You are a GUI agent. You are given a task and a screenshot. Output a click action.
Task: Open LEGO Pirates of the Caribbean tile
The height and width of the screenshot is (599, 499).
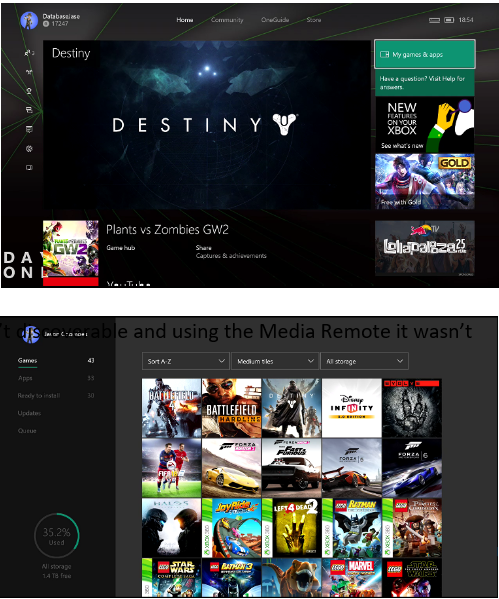[412, 528]
